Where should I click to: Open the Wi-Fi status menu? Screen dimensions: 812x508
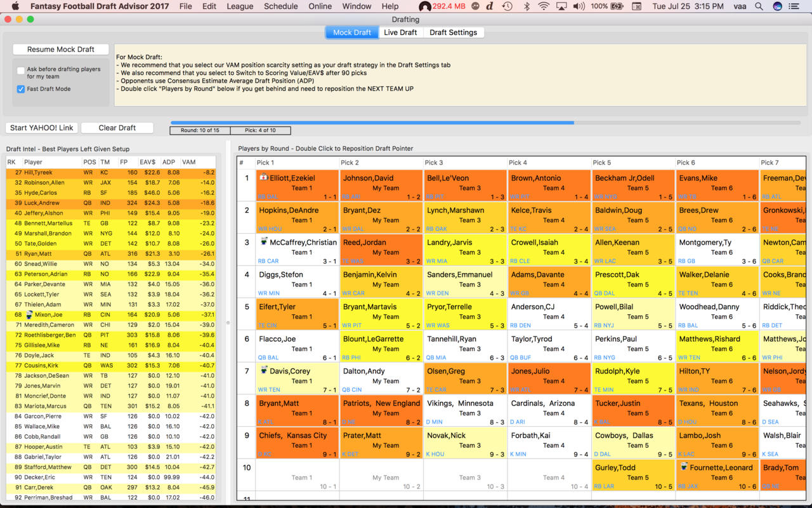pyautogui.click(x=544, y=6)
